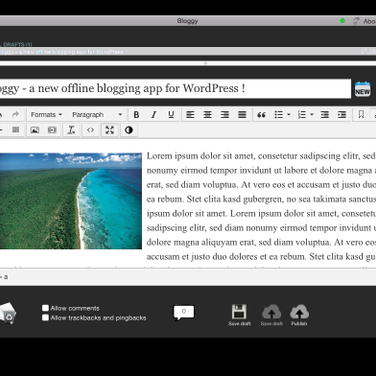Open the Formats dropdown

[46, 115]
